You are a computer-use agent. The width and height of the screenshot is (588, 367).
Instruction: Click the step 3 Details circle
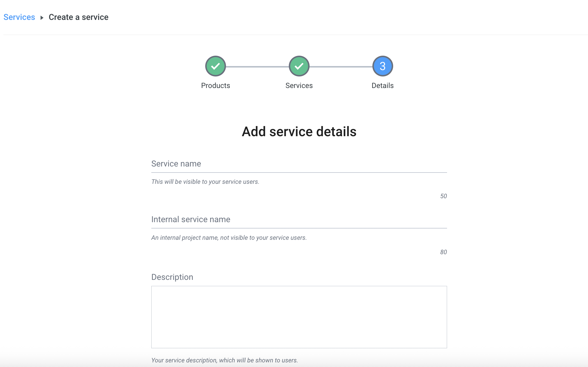382,66
